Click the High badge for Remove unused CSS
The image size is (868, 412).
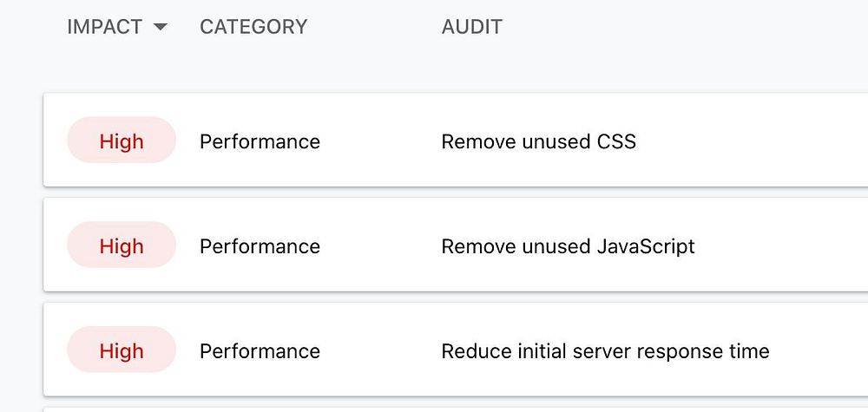[x=122, y=141]
